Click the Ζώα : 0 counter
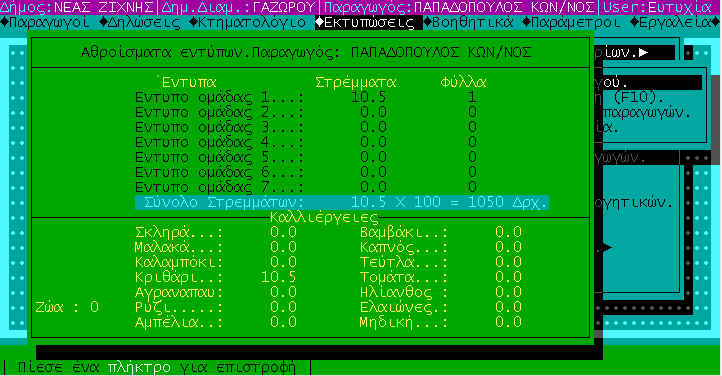 point(67,307)
